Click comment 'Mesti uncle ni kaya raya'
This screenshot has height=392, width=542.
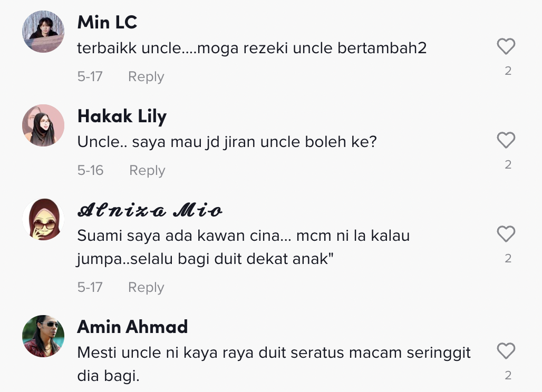pos(274,364)
